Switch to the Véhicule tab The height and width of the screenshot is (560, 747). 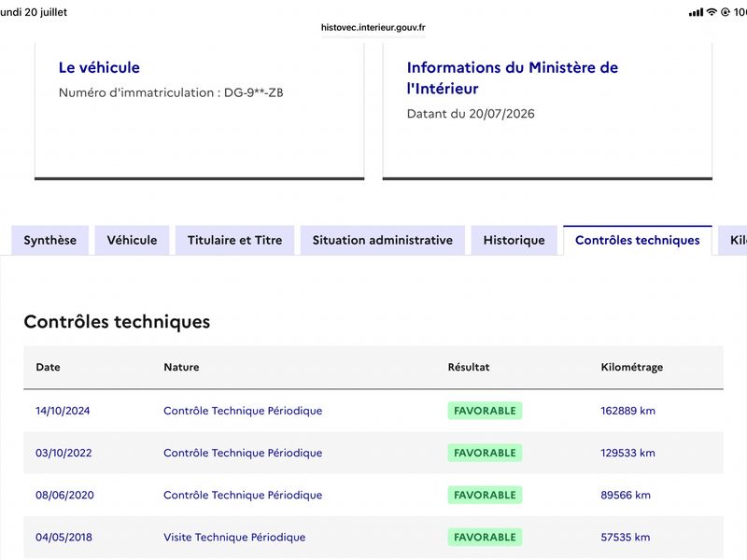(132, 240)
